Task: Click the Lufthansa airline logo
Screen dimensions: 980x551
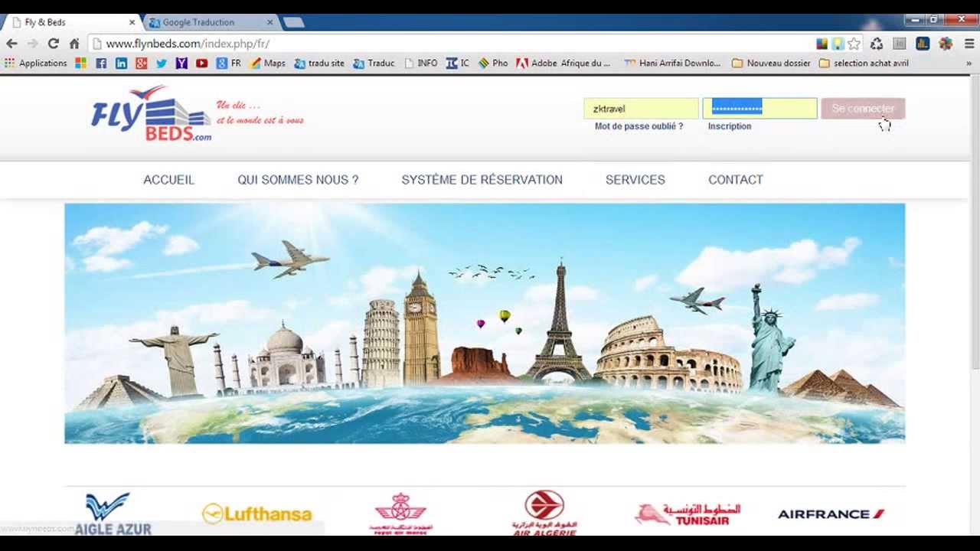Action: point(257,514)
